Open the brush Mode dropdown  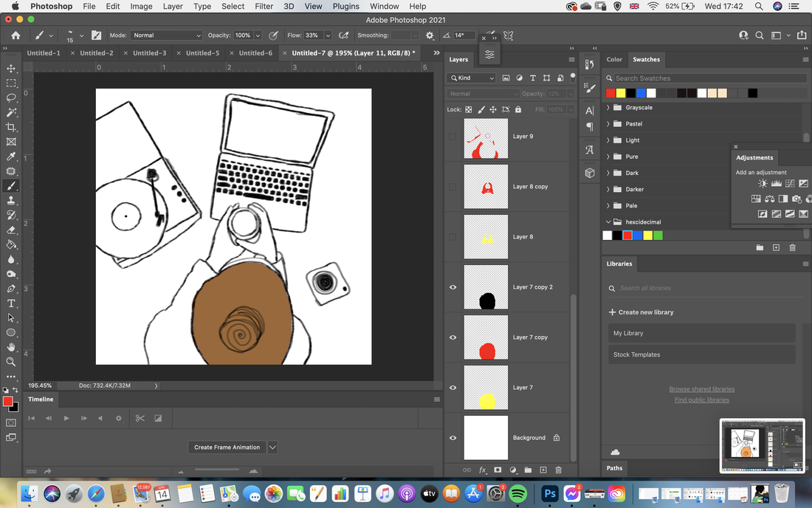(x=165, y=35)
